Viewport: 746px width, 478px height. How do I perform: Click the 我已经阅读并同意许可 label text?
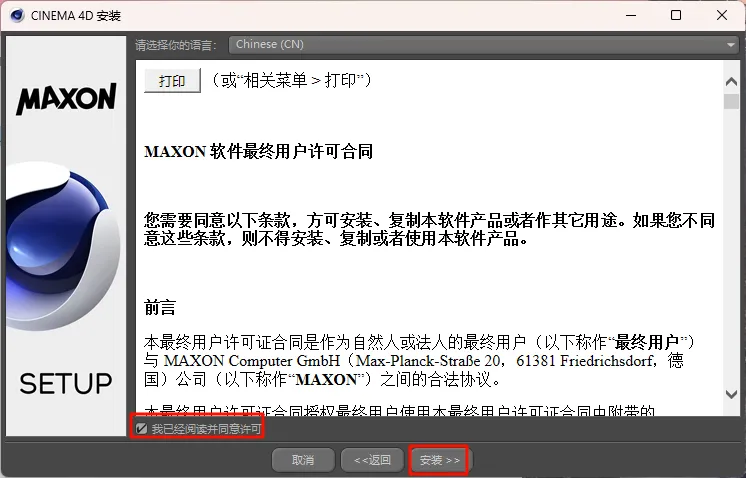[206, 429]
